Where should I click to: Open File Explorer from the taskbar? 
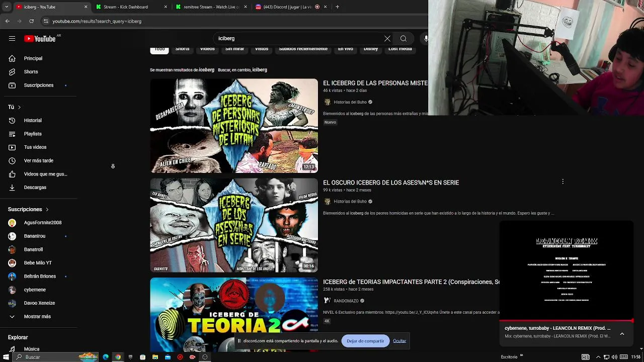(x=155, y=357)
